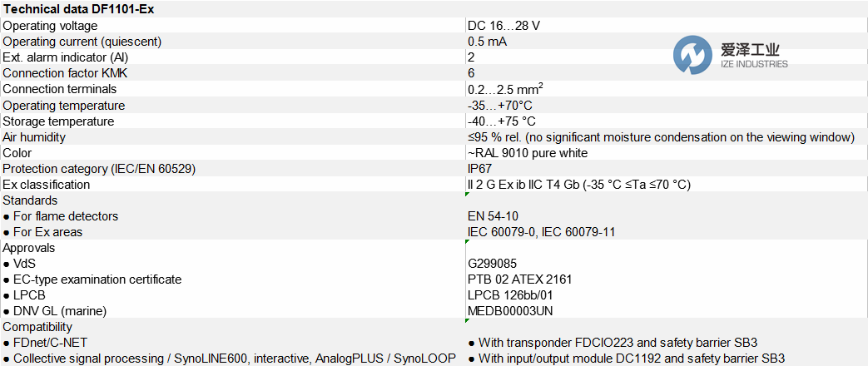The height and width of the screenshot is (366, 868).
Task: Select the 'IP67' protection category value
Action: click(481, 169)
